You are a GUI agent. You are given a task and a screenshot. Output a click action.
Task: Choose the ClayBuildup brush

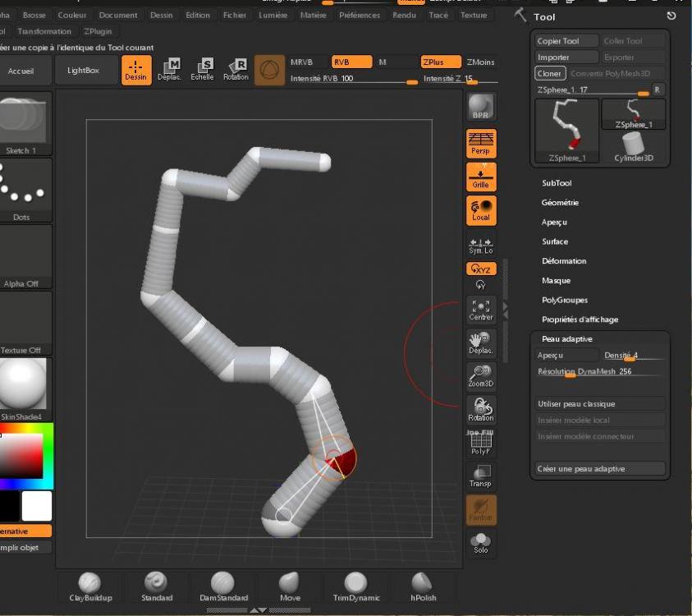pyautogui.click(x=90, y=586)
